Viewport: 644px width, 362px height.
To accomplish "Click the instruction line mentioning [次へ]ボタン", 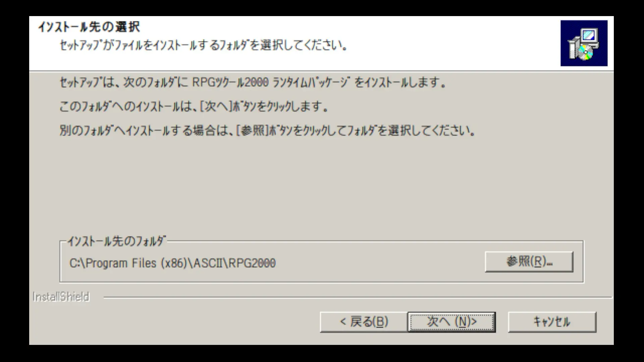I will point(194,107).
